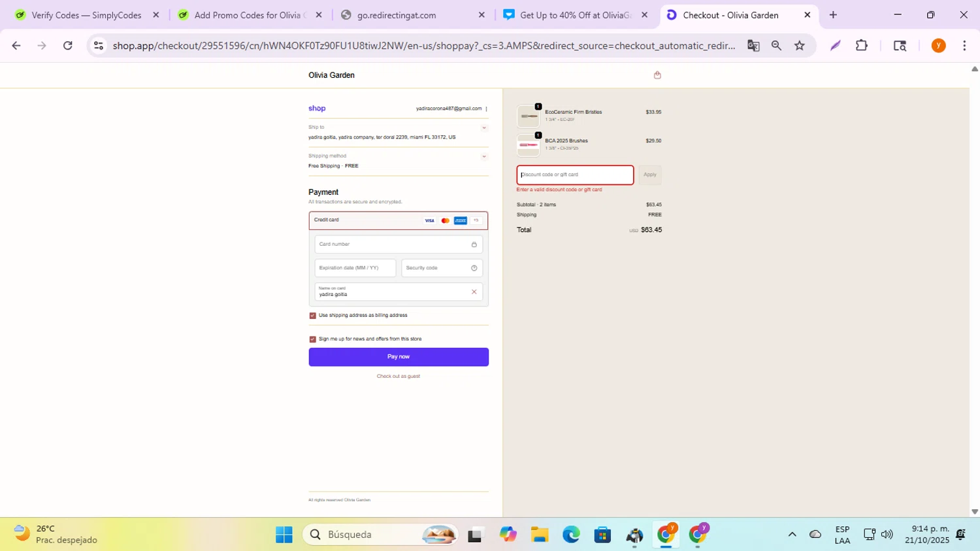Open the Extensions puzzle icon
Viewport: 980px width, 551px height.
tap(862, 46)
